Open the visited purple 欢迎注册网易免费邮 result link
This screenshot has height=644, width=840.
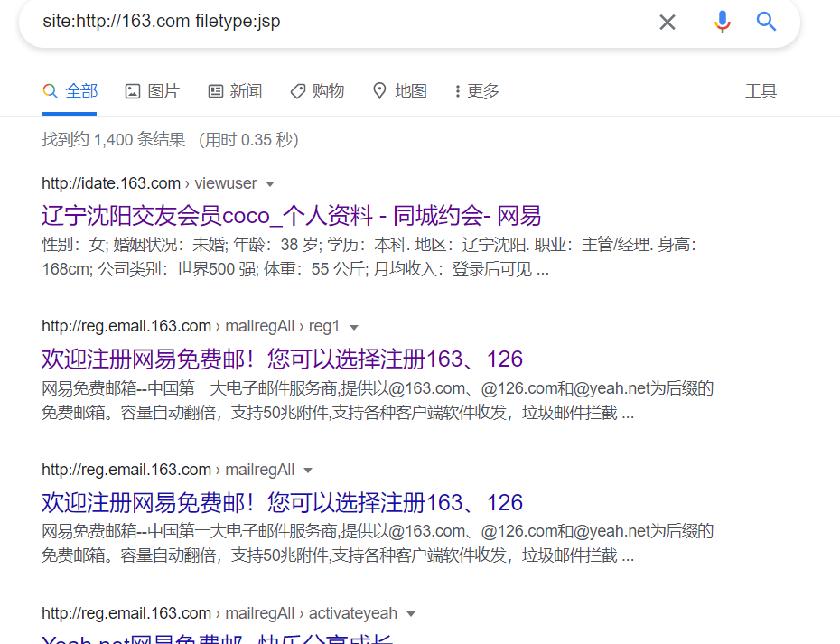[x=283, y=359]
